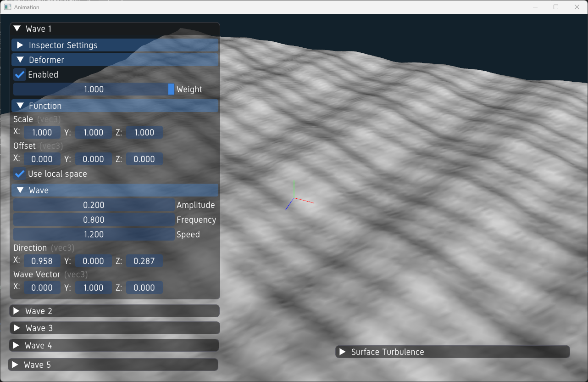588x382 pixels.
Task: Expand the Wave 3 panel
Action: [x=114, y=328]
